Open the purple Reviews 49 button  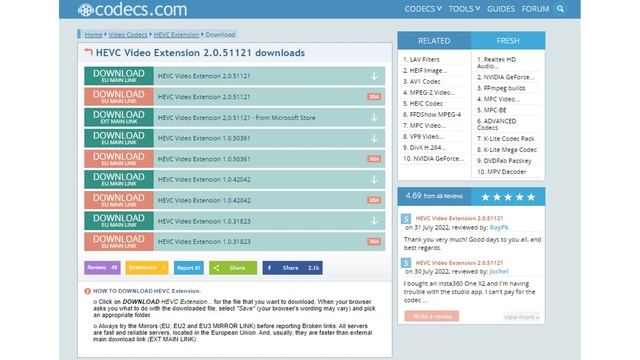[x=102, y=268]
